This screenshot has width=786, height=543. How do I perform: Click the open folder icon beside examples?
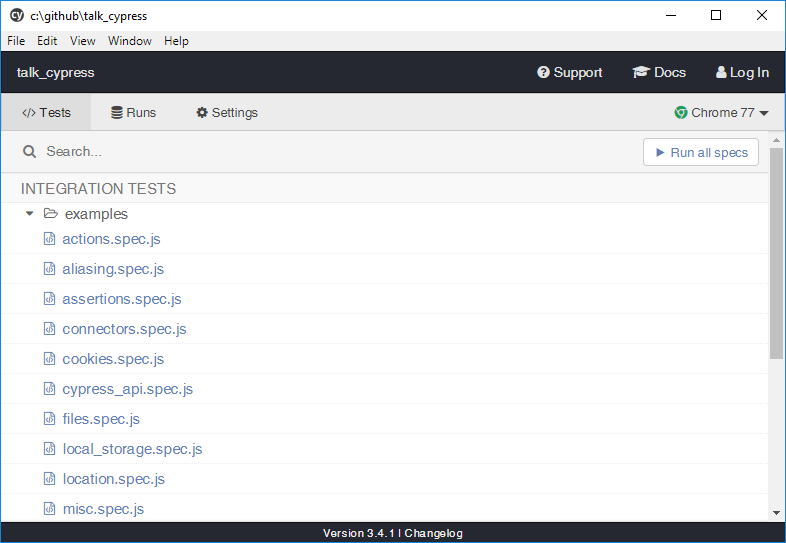pos(51,214)
